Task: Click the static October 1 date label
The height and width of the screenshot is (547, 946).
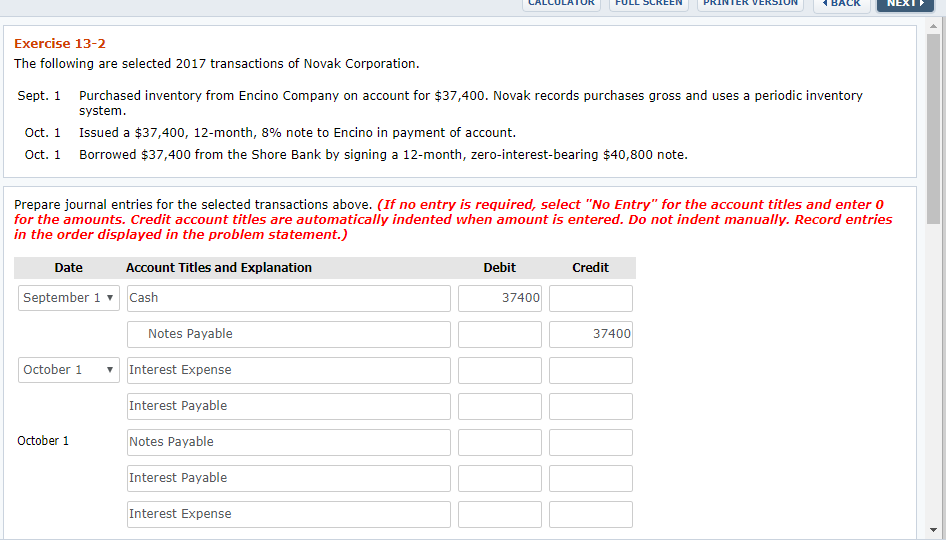Action: tap(43, 441)
